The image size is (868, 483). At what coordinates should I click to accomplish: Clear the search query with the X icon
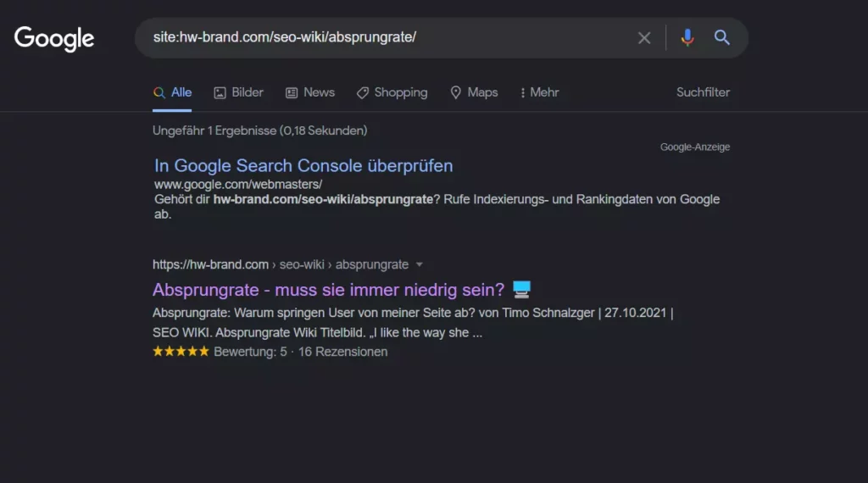(x=644, y=37)
